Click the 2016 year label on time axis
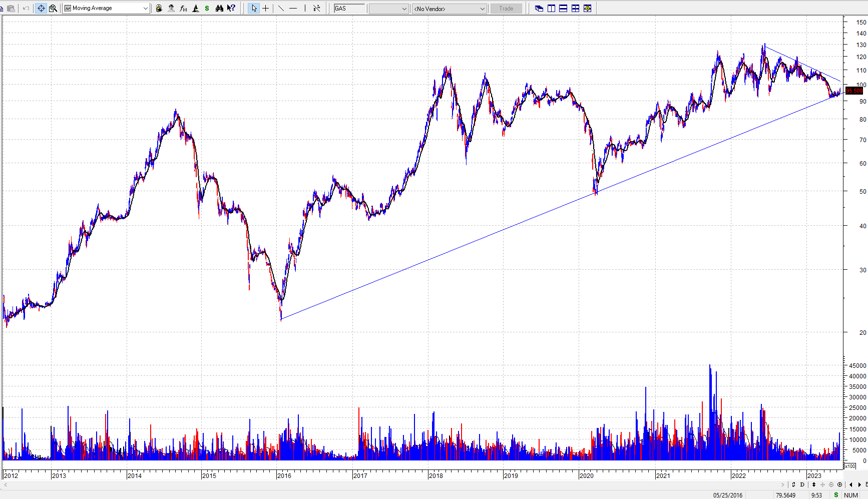Viewport: 868px width, 499px height. [x=284, y=475]
